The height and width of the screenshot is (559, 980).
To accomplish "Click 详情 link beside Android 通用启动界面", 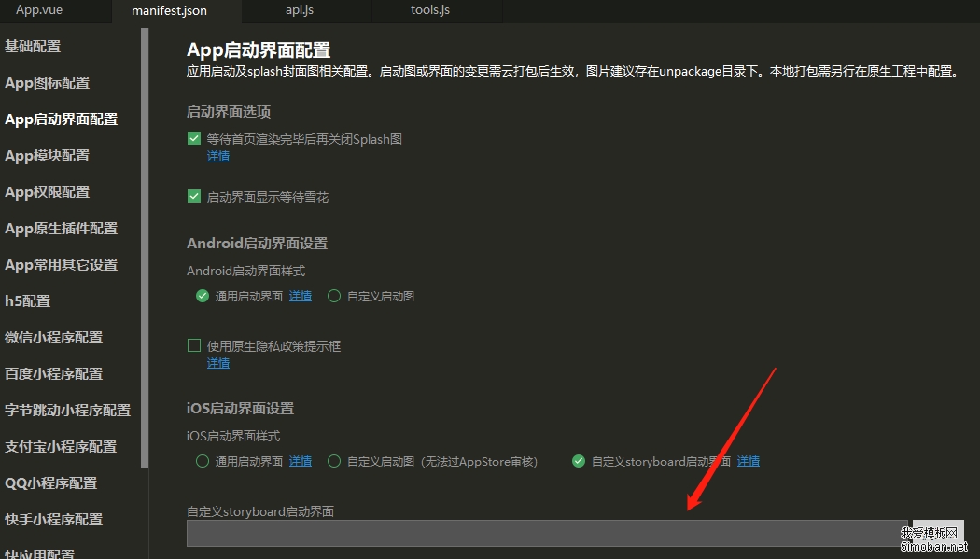I will [300, 297].
